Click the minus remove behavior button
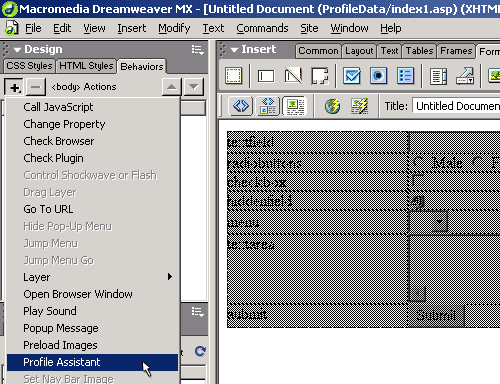 point(35,87)
